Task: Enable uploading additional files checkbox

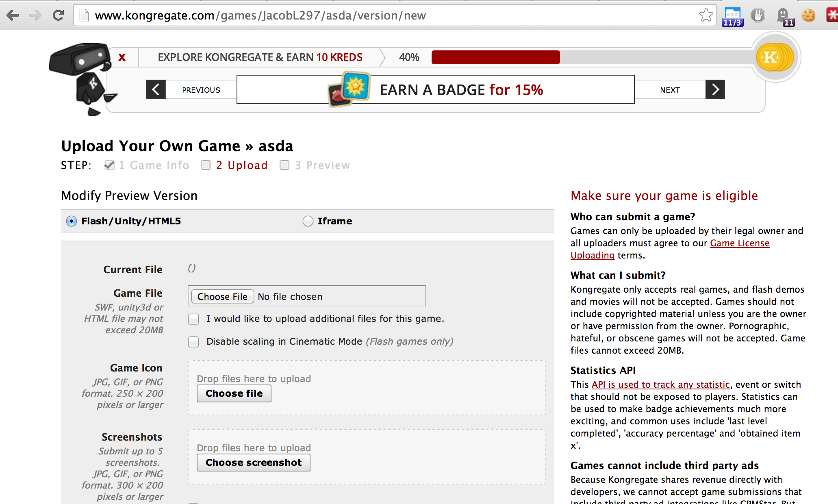Action: coord(193,319)
